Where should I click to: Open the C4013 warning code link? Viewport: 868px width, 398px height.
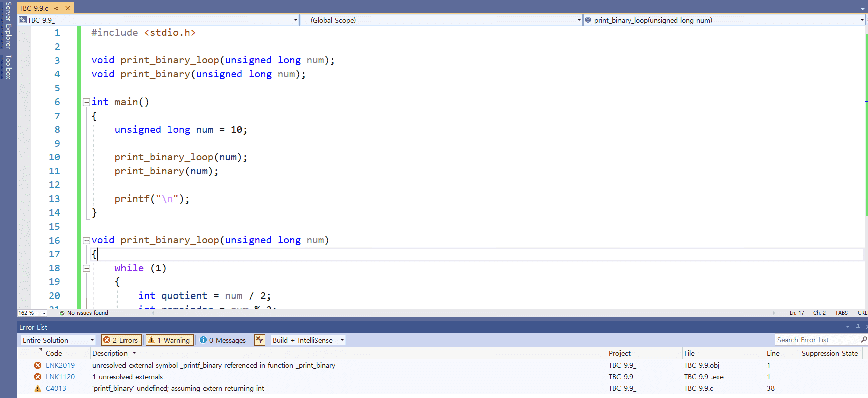pos(56,388)
